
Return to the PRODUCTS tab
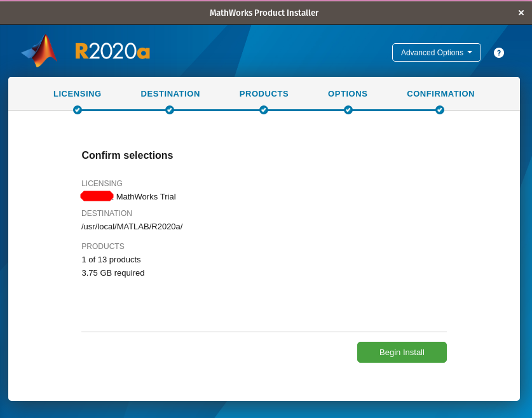(x=264, y=94)
